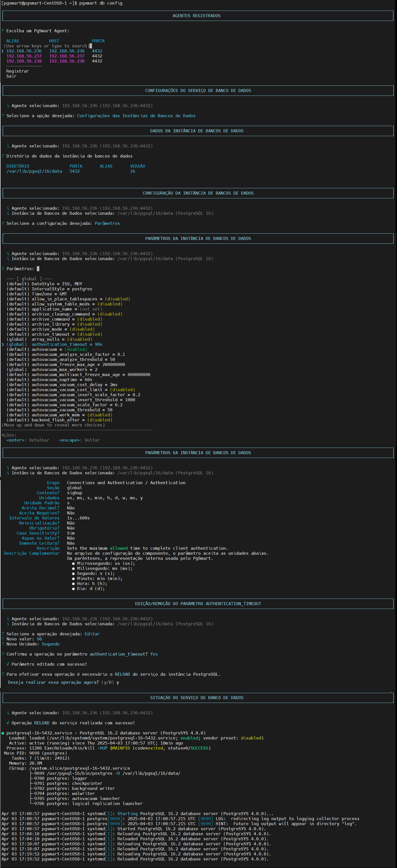Click the '9700 postgres: logger' process

click(x=60, y=779)
